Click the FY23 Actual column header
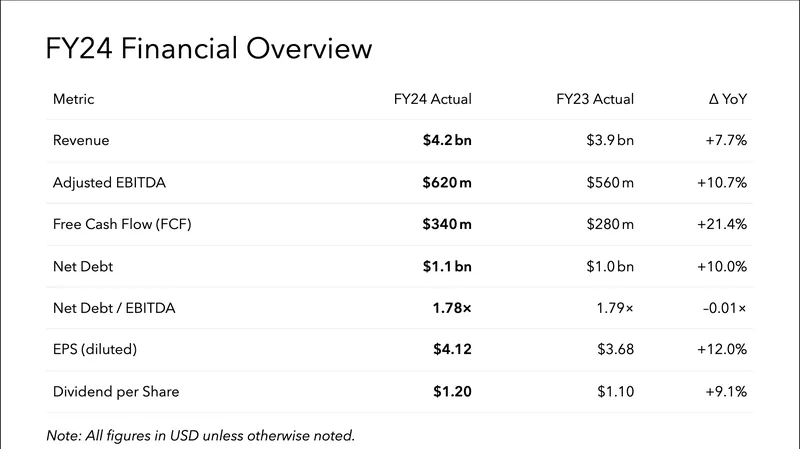Image resolution: width=800 pixels, height=449 pixels. 595,99
